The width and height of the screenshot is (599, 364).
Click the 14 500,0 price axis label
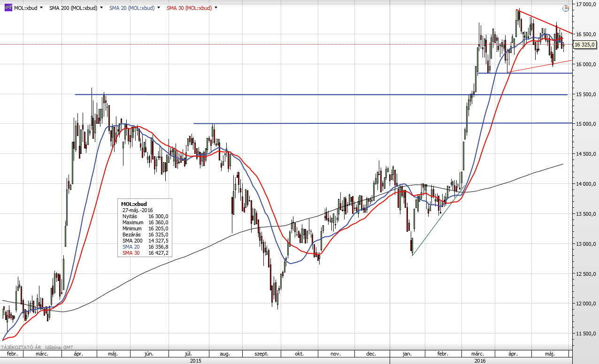pos(585,154)
